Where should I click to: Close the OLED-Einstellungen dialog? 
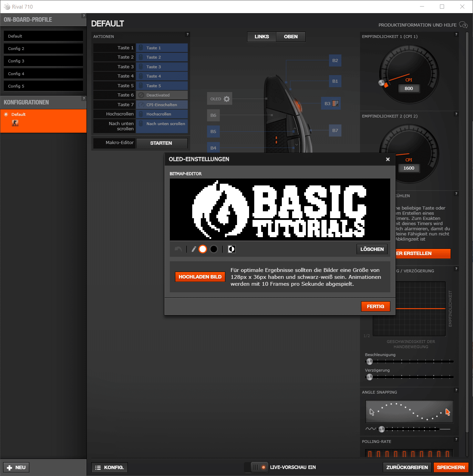tap(388, 159)
